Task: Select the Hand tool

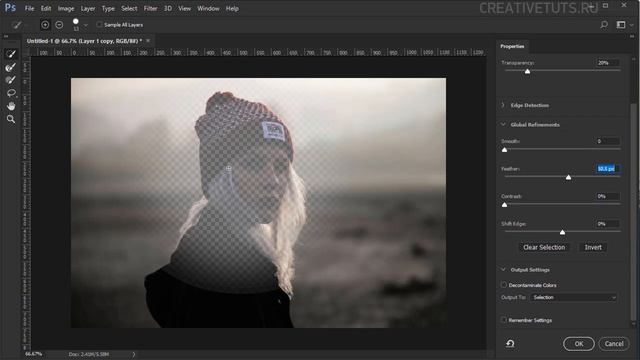Action: pos(11,106)
